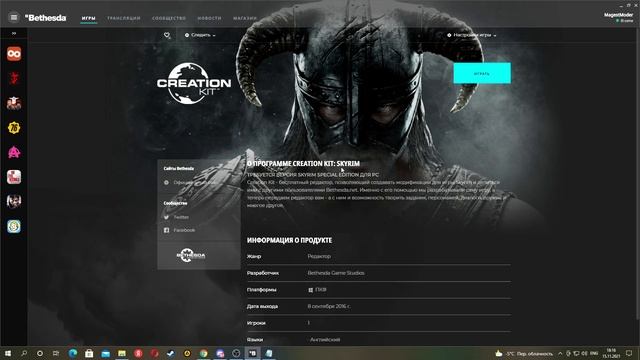The height and width of the screenshot is (360, 640).
Task: Expand the game sidebar with the double-chevron
Action: [14, 33]
